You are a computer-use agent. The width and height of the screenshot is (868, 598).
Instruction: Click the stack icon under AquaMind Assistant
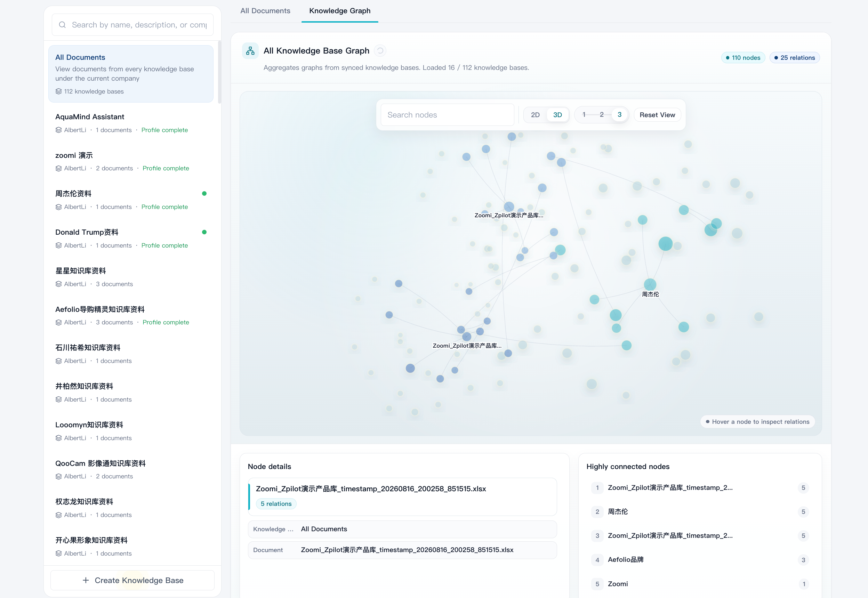pyautogui.click(x=58, y=130)
